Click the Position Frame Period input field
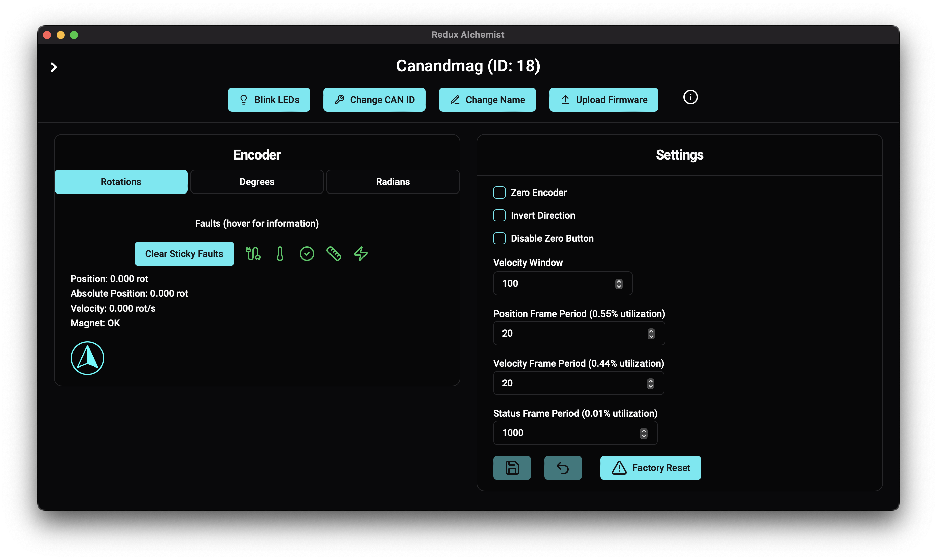This screenshot has height=560, width=937. click(x=570, y=334)
